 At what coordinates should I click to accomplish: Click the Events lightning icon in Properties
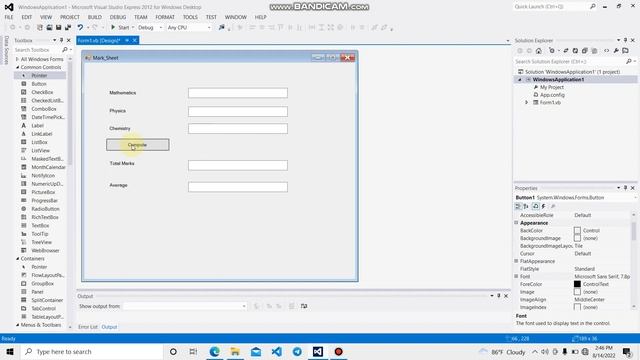click(x=544, y=206)
